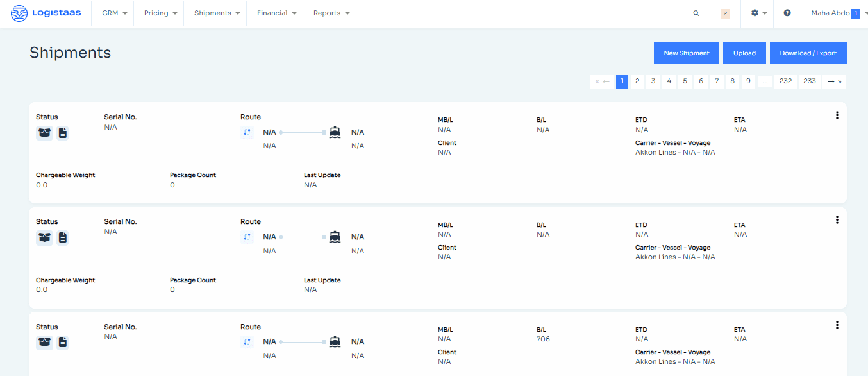Click the search magnifier icon in top bar
Image resolution: width=868 pixels, height=376 pixels.
(x=696, y=13)
